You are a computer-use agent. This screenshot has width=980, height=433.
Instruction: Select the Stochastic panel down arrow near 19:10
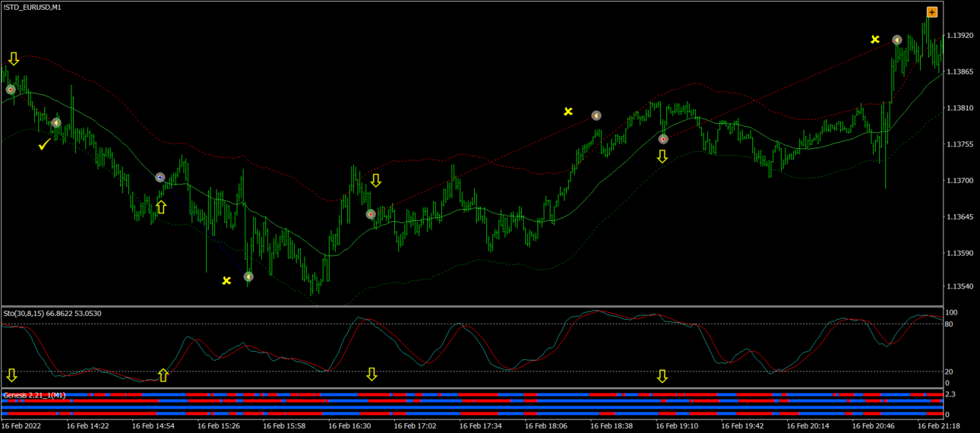tap(662, 376)
